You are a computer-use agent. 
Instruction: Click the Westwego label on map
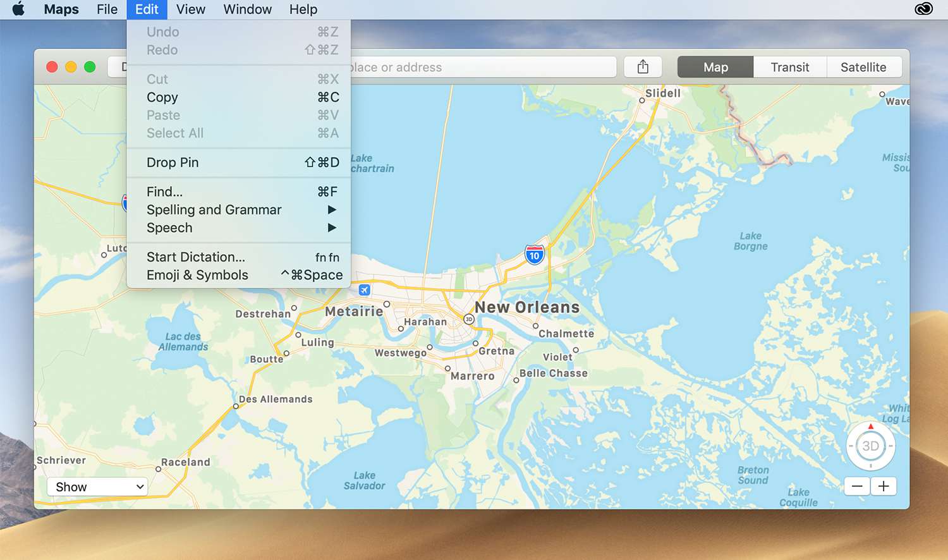point(401,353)
